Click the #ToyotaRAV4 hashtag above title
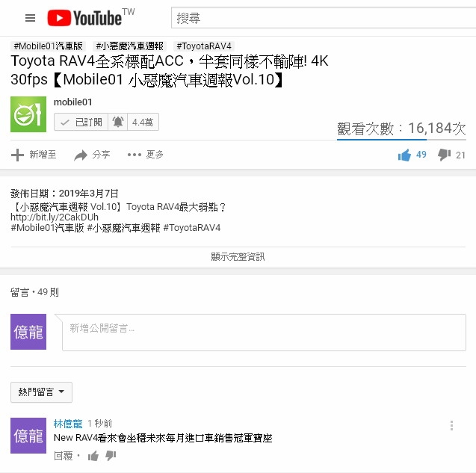This screenshot has height=473, width=476. click(x=204, y=46)
